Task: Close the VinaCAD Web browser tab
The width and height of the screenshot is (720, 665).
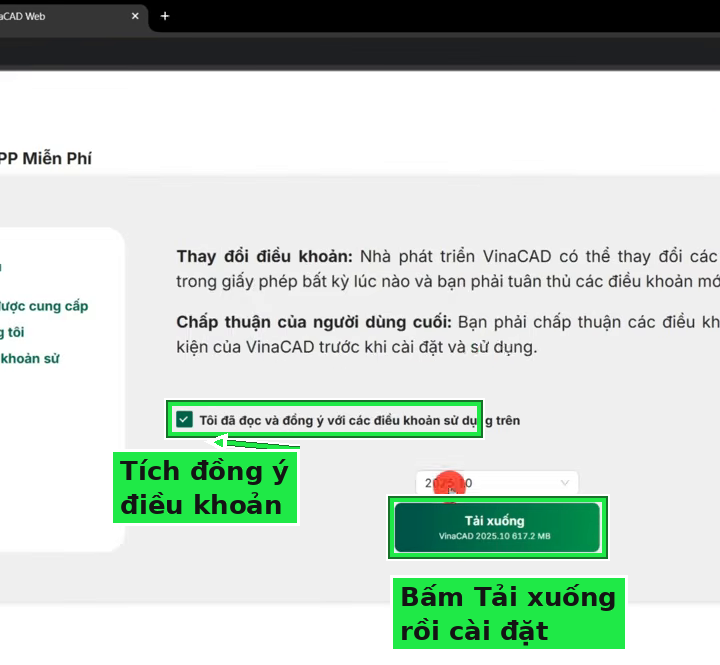Action: [135, 16]
